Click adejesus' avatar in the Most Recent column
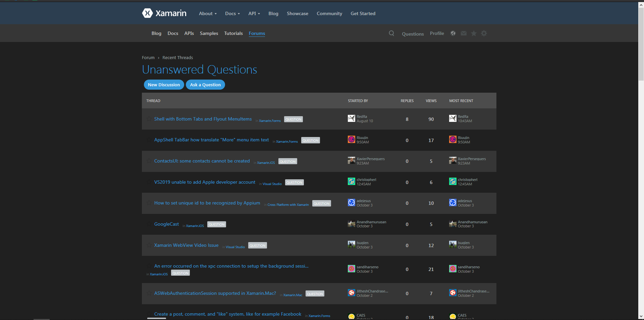This screenshot has width=644, height=320. (x=453, y=202)
